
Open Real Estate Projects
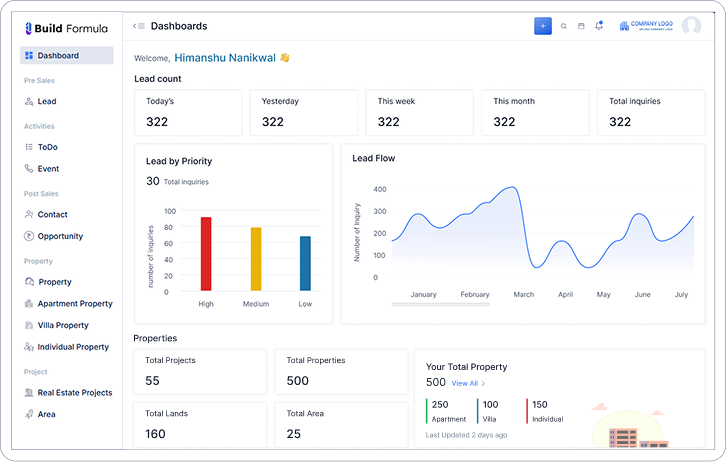74,393
